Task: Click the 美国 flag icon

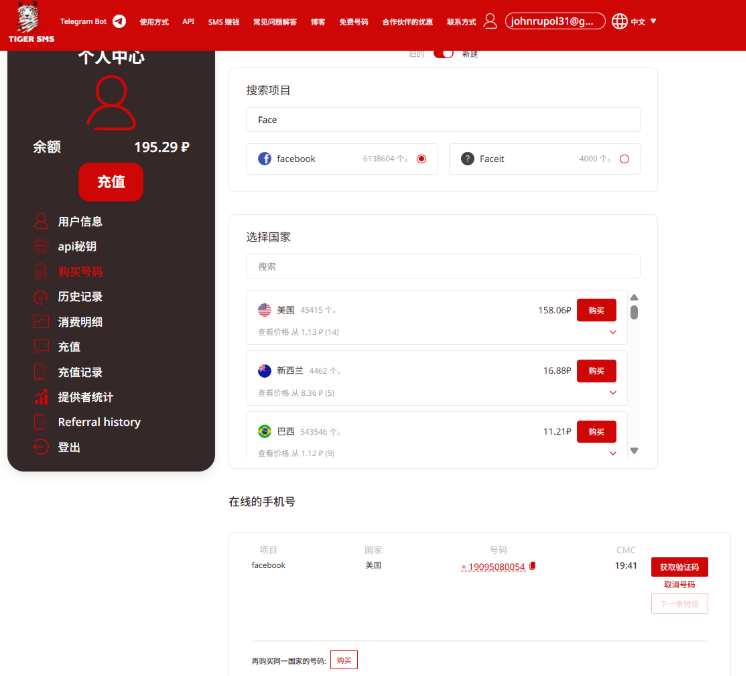Action: tap(265, 310)
